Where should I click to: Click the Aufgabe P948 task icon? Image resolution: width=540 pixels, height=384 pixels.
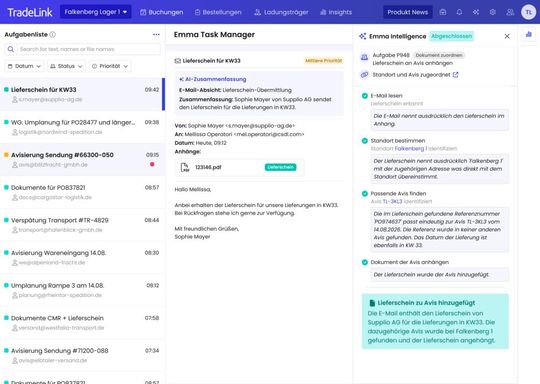(364, 57)
